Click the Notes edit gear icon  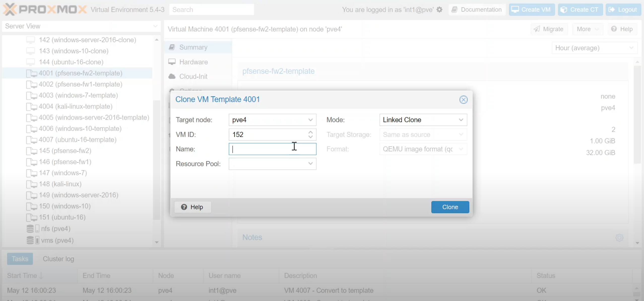click(x=619, y=237)
